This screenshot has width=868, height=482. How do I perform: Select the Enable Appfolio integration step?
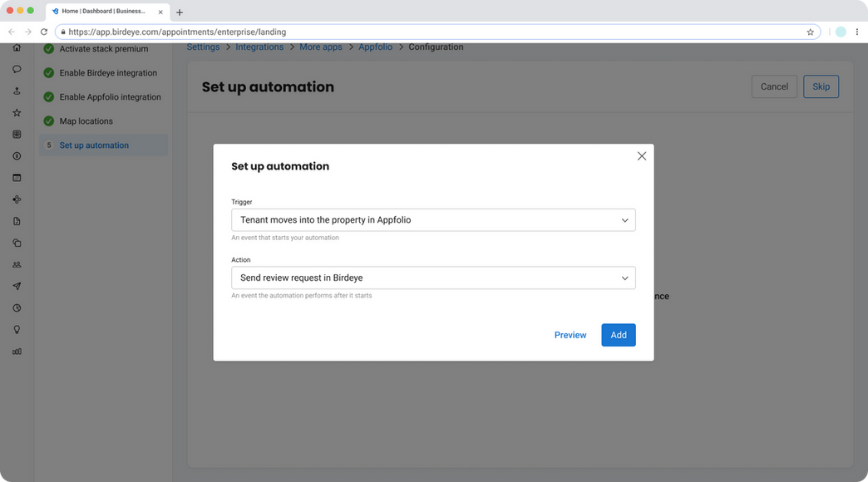104,97
